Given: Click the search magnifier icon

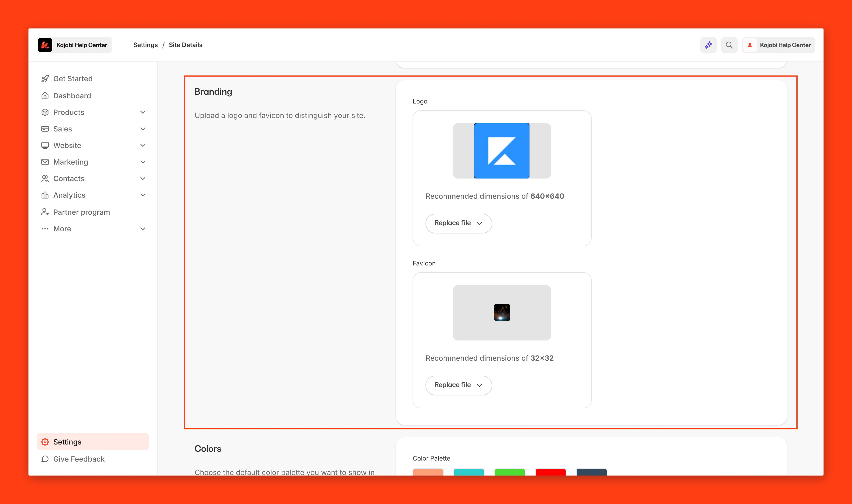Looking at the screenshot, I should coord(729,45).
